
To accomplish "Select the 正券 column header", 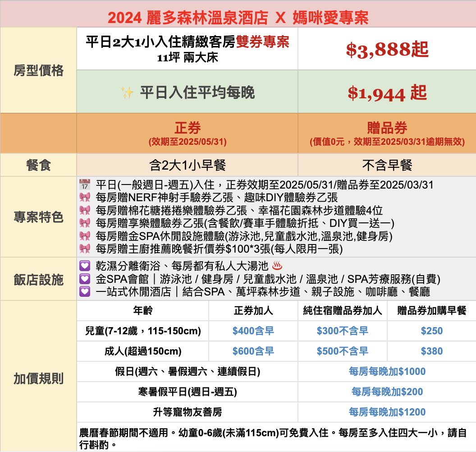I will (187, 128).
